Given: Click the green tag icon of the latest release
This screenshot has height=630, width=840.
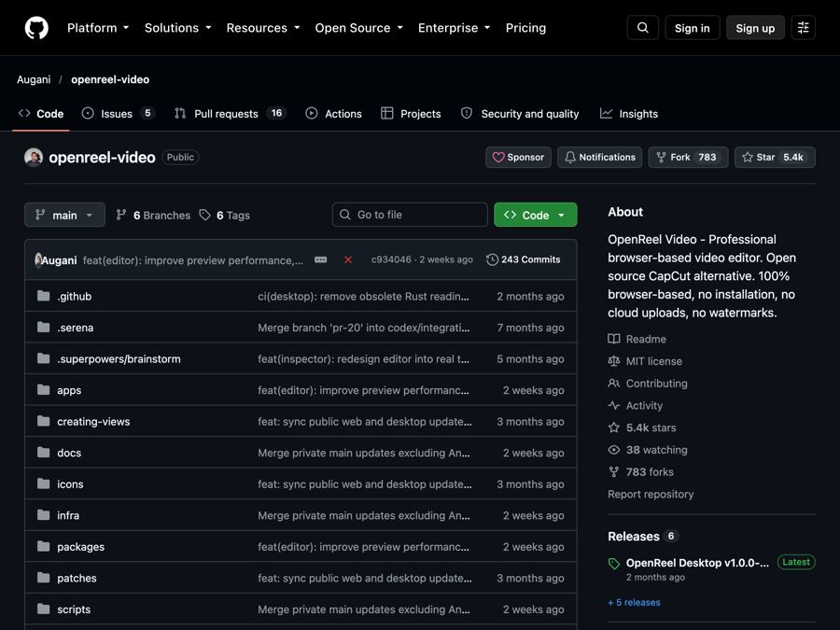Looking at the screenshot, I should 614,563.
